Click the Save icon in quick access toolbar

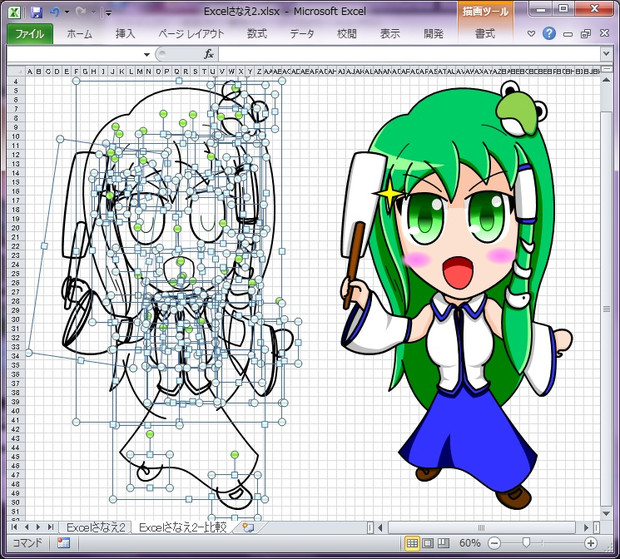[x=36, y=12]
